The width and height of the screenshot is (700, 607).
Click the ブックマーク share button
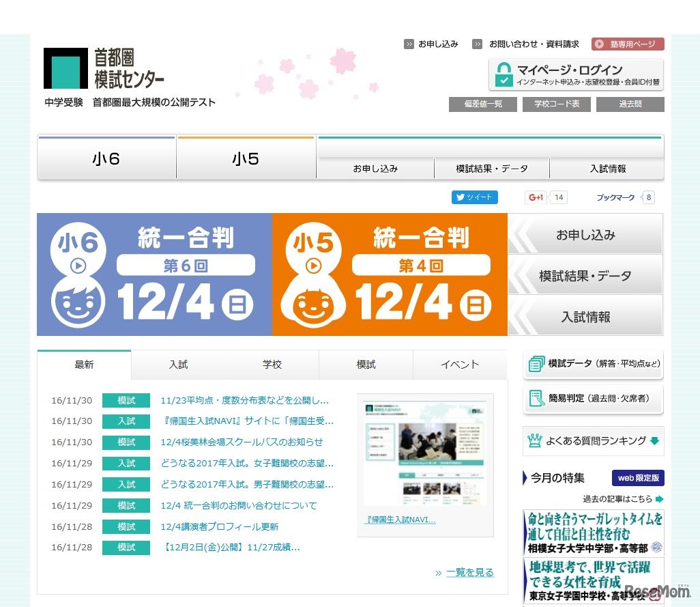click(615, 197)
